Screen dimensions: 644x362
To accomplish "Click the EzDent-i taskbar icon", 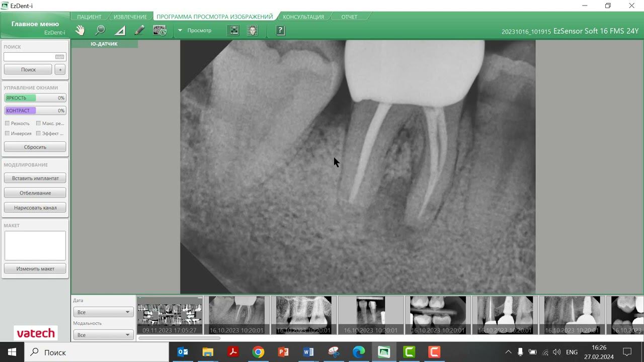I will (x=384, y=352).
